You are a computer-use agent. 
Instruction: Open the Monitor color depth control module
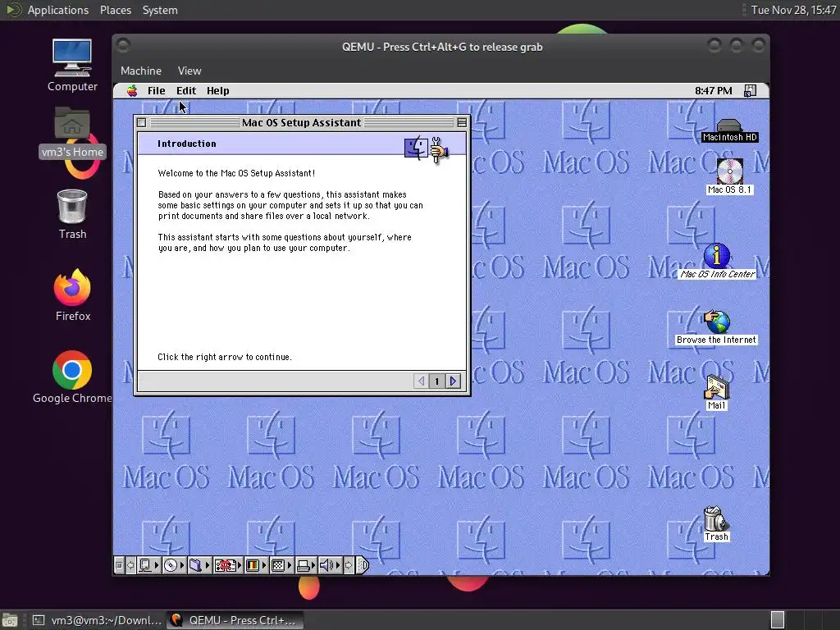coord(253,565)
